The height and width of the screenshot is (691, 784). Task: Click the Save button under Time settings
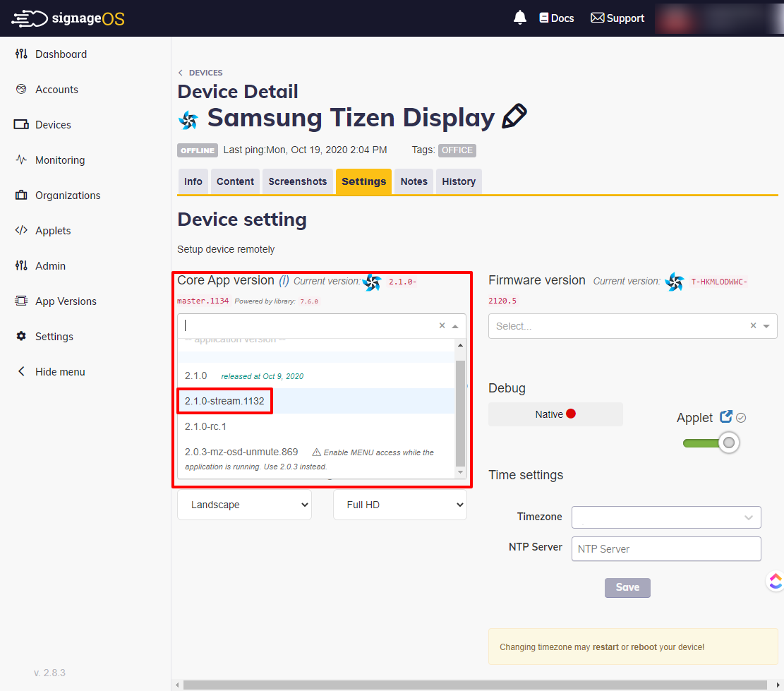[627, 587]
